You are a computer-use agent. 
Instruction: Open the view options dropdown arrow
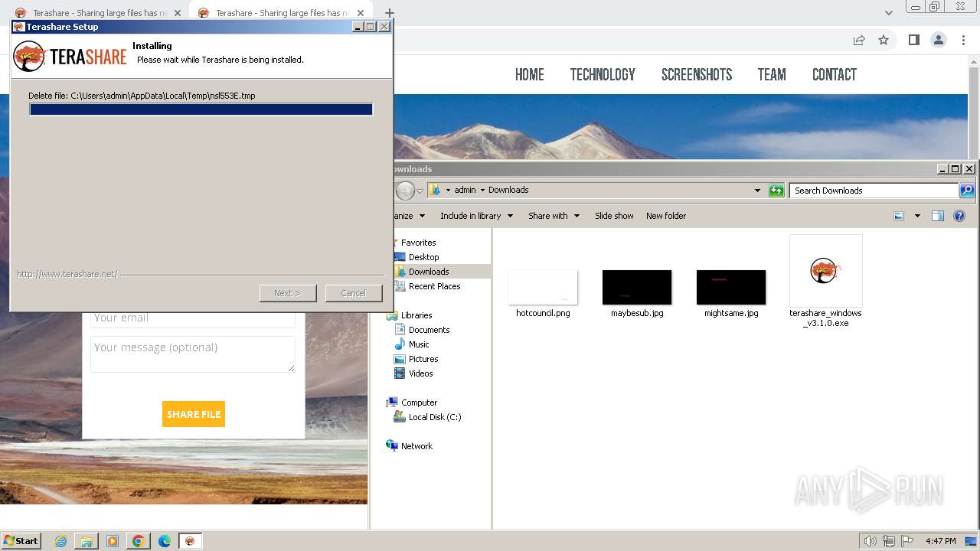coord(917,216)
